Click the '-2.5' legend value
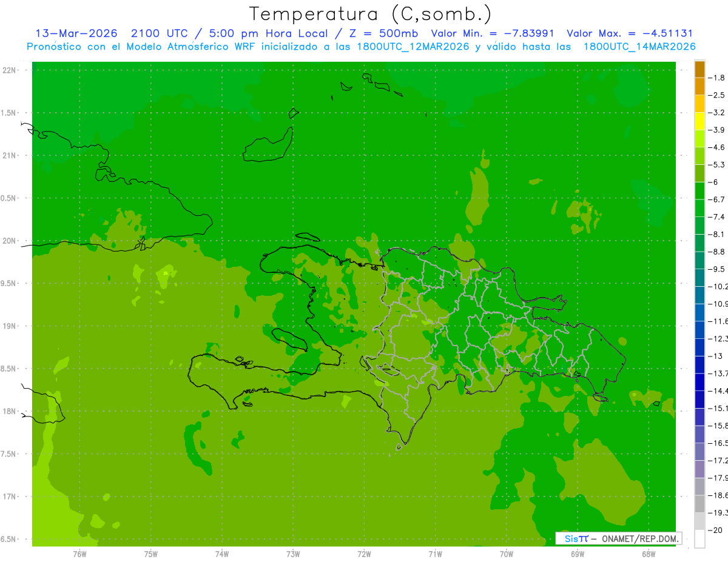The height and width of the screenshot is (562, 728). [716, 95]
